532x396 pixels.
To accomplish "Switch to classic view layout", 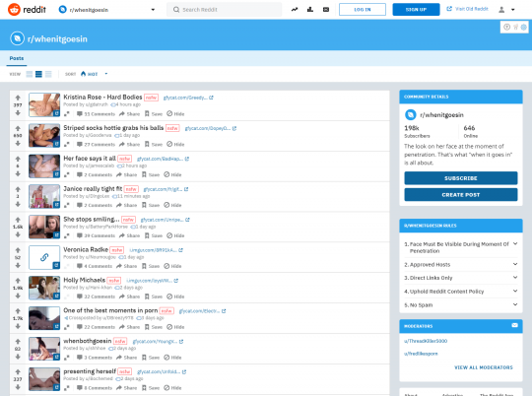I will click(x=39, y=74).
